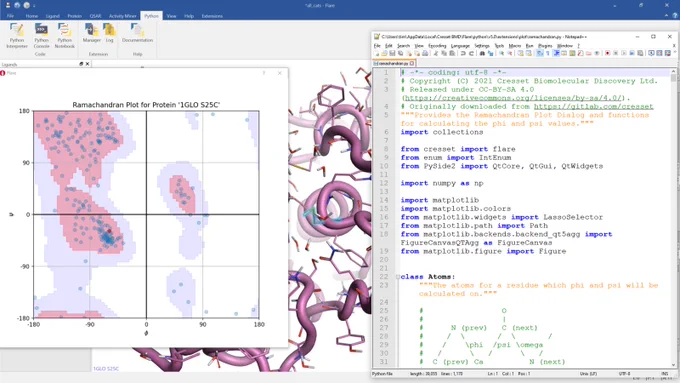Toggle macro recording with the red Record button

point(608,53)
